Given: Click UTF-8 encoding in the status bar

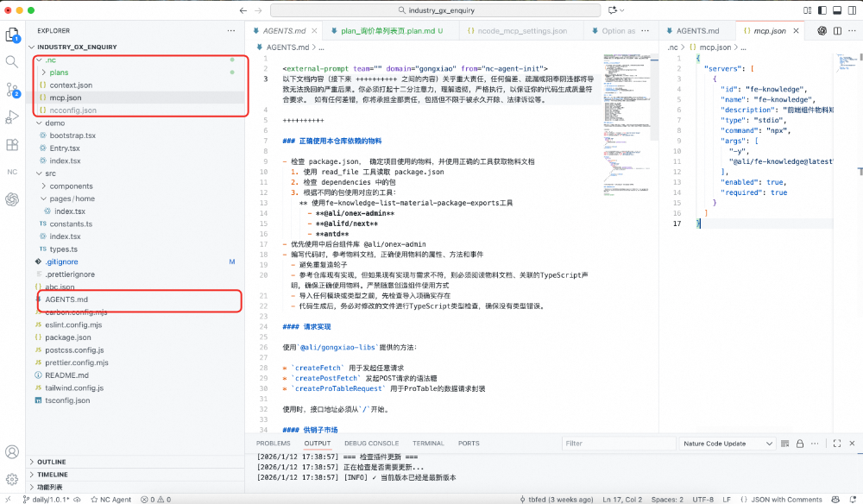Looking at the screenshot, I should coord(703,499).
